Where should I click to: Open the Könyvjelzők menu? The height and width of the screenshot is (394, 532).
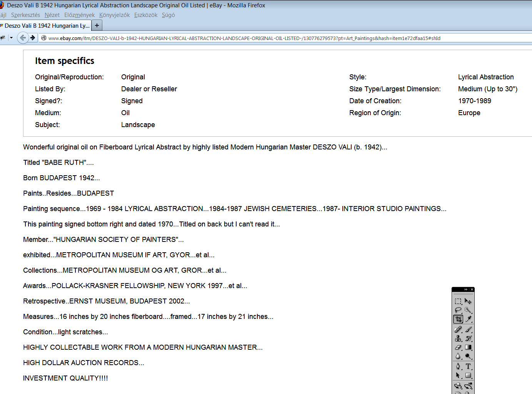coord(114,15)
